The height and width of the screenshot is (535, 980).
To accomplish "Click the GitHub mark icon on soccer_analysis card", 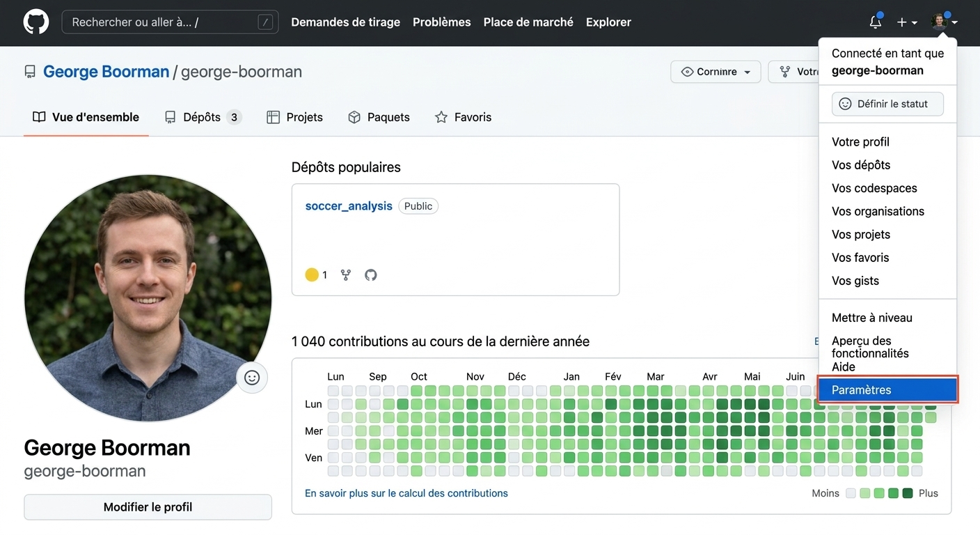I will pyautogui.click(x=371, y=275).
